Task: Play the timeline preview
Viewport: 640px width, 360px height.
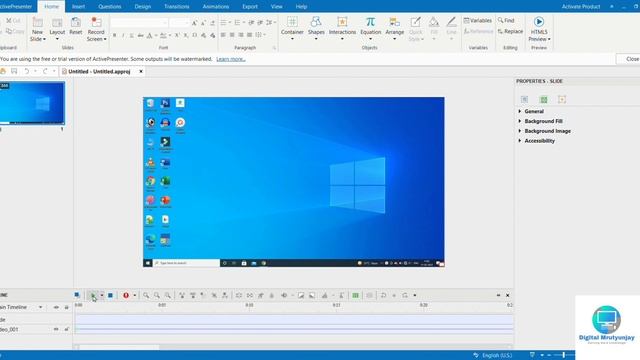Action: coord(93,295)
